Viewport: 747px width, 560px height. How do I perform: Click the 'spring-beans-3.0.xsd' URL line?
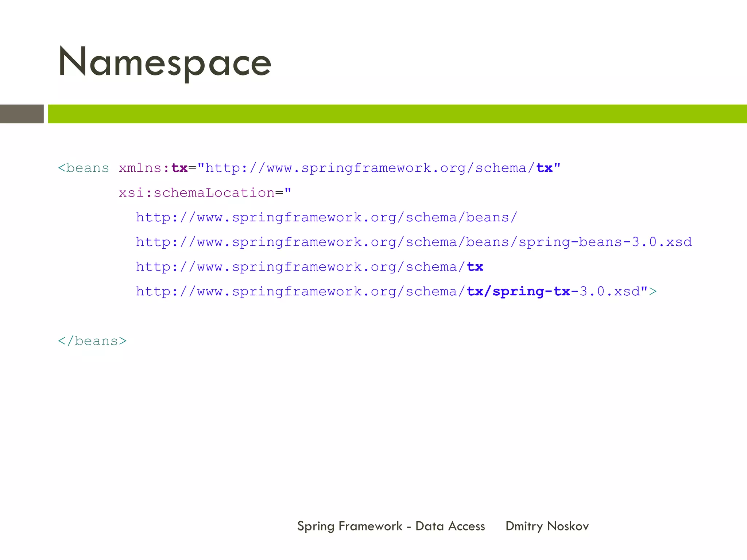(x=414, y=242)
